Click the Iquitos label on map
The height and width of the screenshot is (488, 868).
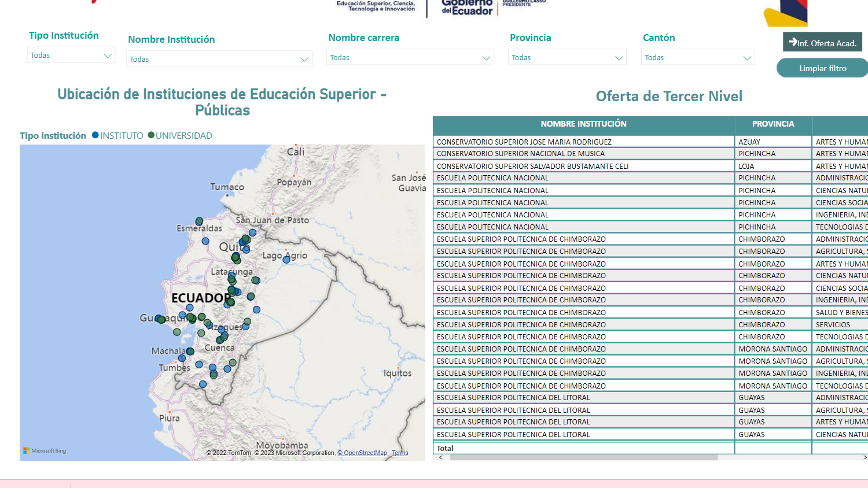(x=398, y=374)
